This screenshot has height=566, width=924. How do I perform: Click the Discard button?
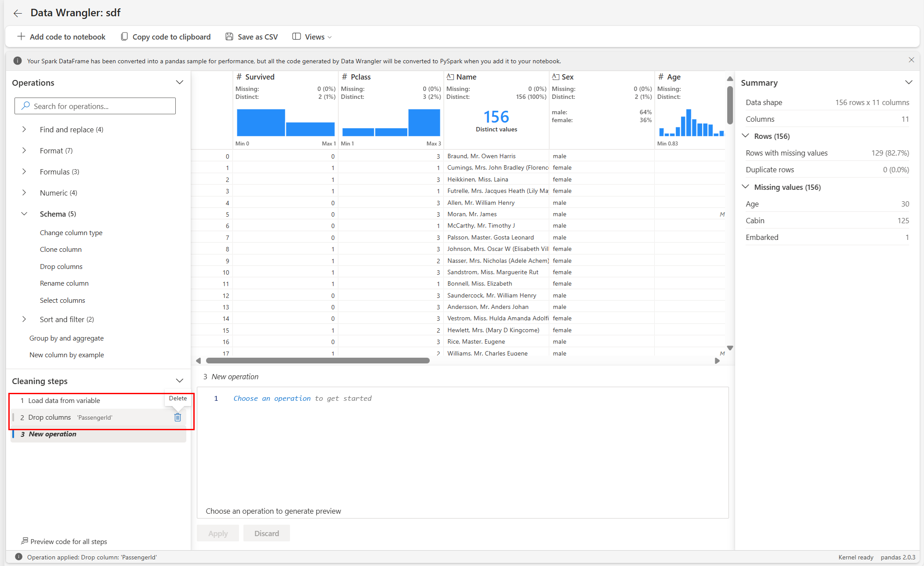[266, 533]
